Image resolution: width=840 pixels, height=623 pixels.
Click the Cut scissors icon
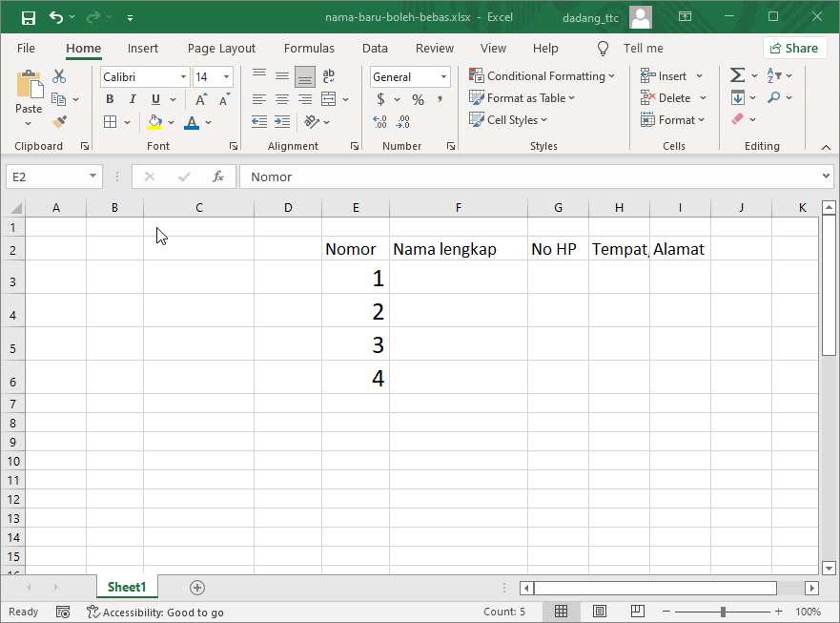[x=59, y=76]
